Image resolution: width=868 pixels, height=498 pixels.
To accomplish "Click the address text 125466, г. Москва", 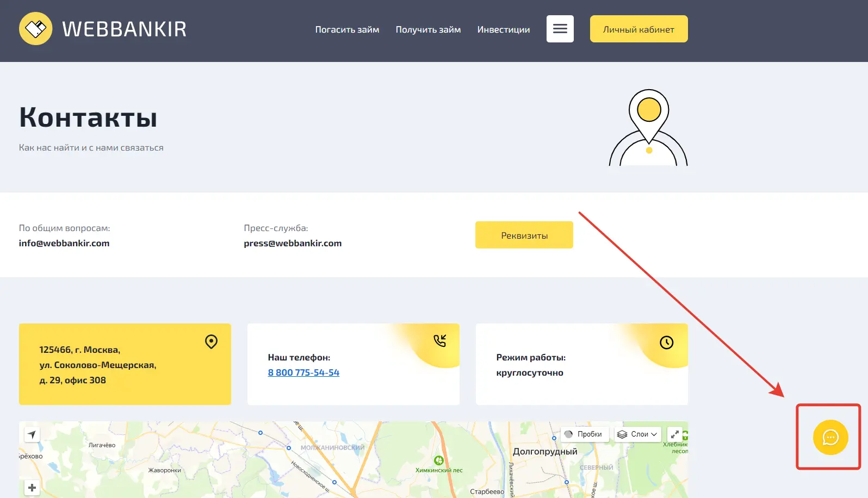I will pyautogui.click(x=80, y=350).
